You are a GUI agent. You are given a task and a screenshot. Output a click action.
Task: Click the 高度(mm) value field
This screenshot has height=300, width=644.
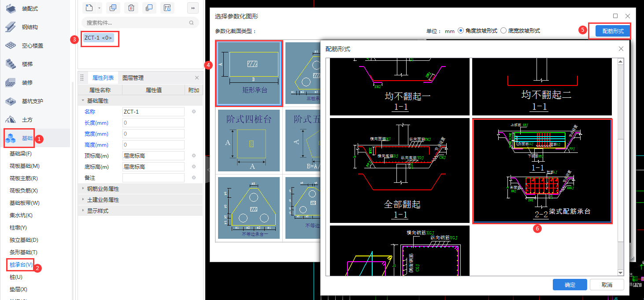pos(153,145)
